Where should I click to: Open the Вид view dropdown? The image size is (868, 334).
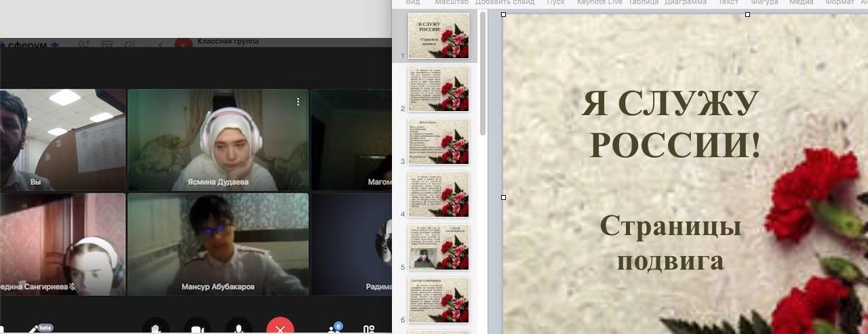(x=412, y=3)
